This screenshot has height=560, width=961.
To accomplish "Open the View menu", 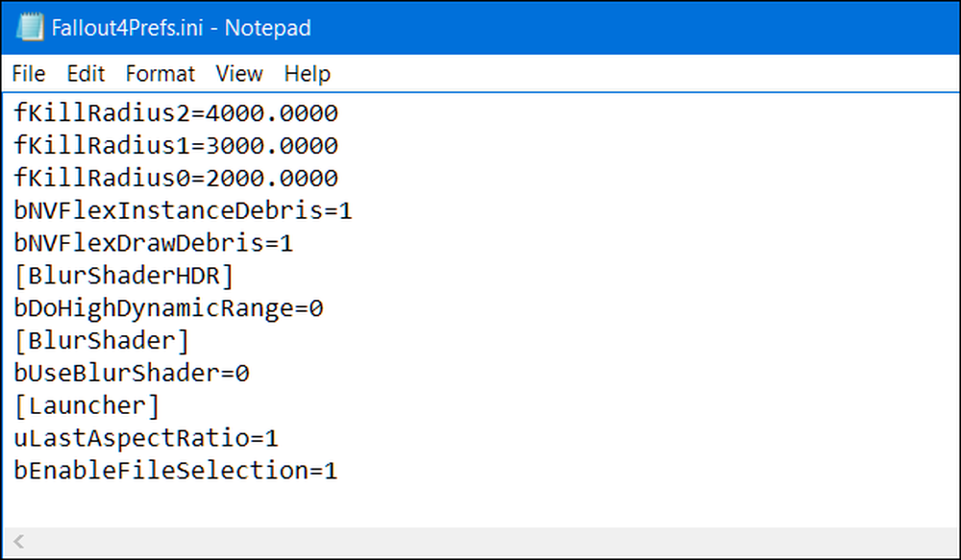I will (x=239, y=74).
